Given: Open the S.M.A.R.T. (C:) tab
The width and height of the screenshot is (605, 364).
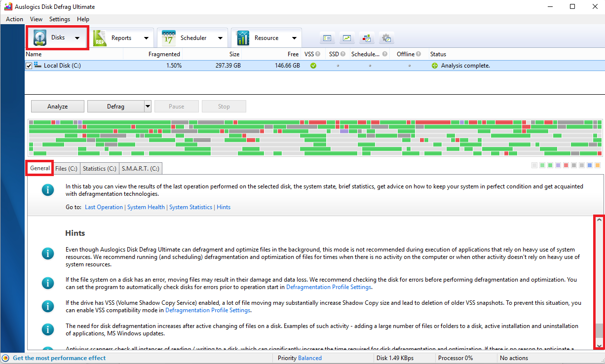Looking at the screenshot, I should point(140,169).
